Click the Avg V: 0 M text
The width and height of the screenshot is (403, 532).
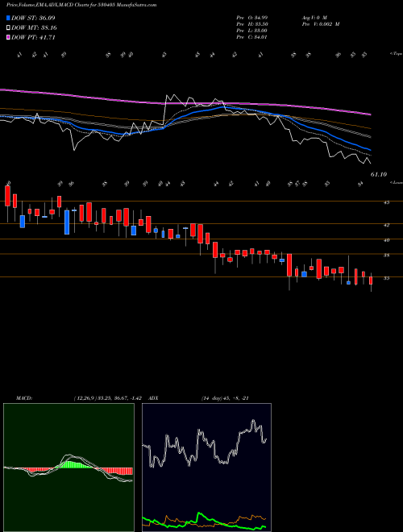[314, 18]
